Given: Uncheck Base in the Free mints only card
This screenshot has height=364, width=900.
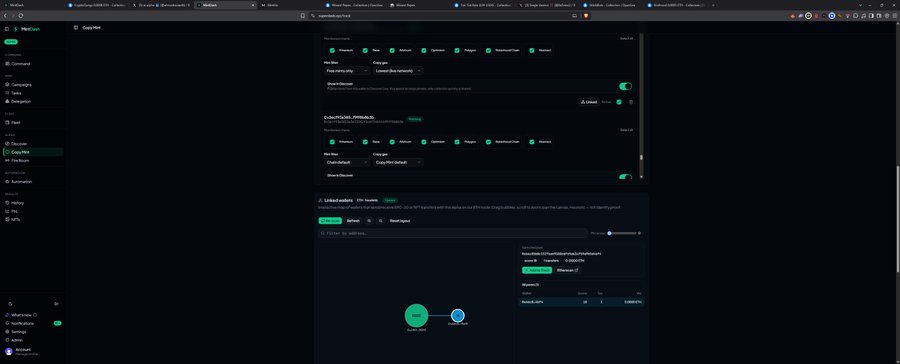Looking at the screenshot, I should (365, 50).
